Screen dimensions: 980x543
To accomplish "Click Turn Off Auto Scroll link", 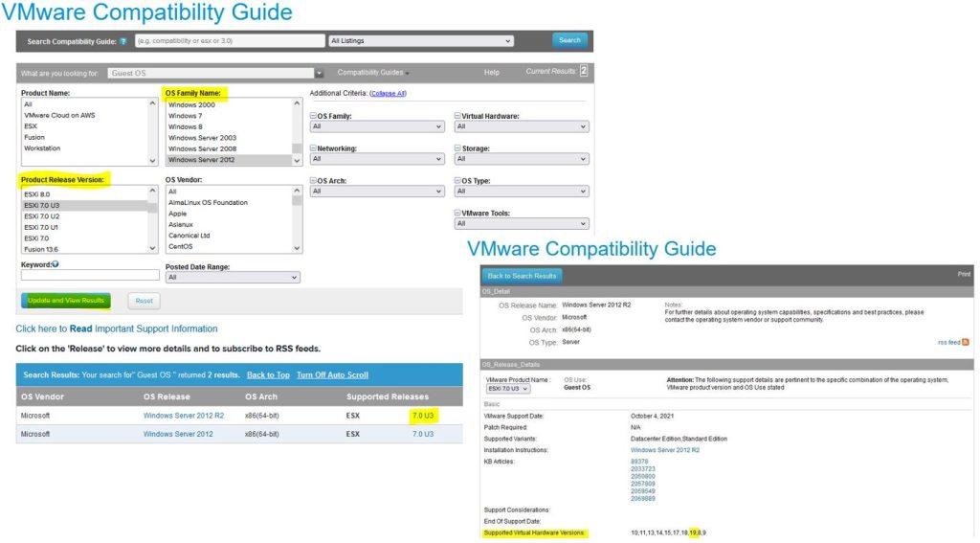I will tap(332, 374).
